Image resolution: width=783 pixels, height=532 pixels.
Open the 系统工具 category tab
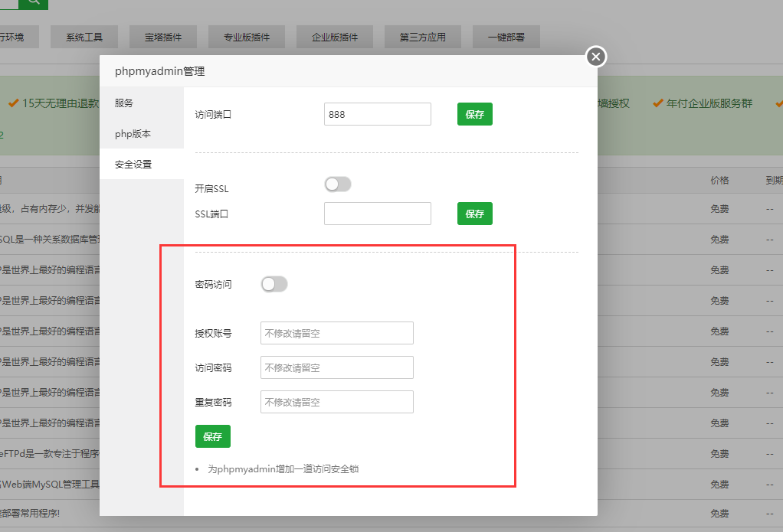click(x=84, y=37)
